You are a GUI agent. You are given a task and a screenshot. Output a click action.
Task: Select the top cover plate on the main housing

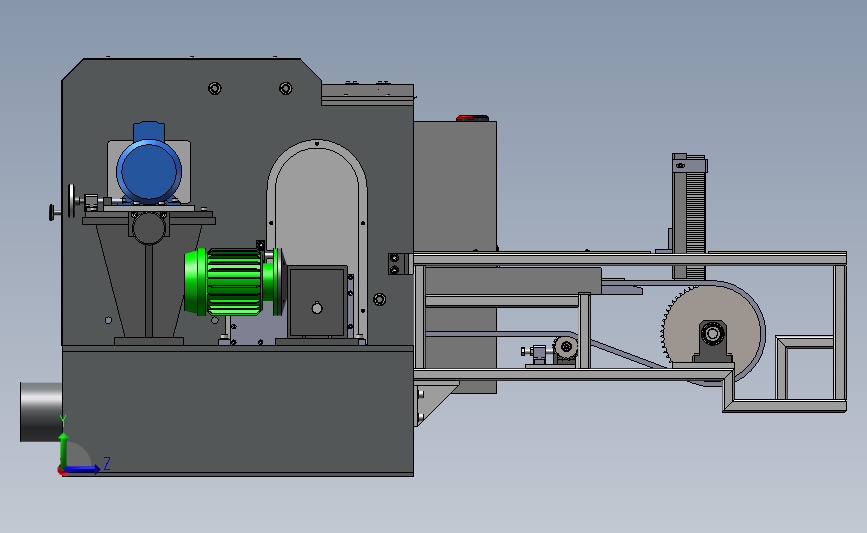[368, 93]
